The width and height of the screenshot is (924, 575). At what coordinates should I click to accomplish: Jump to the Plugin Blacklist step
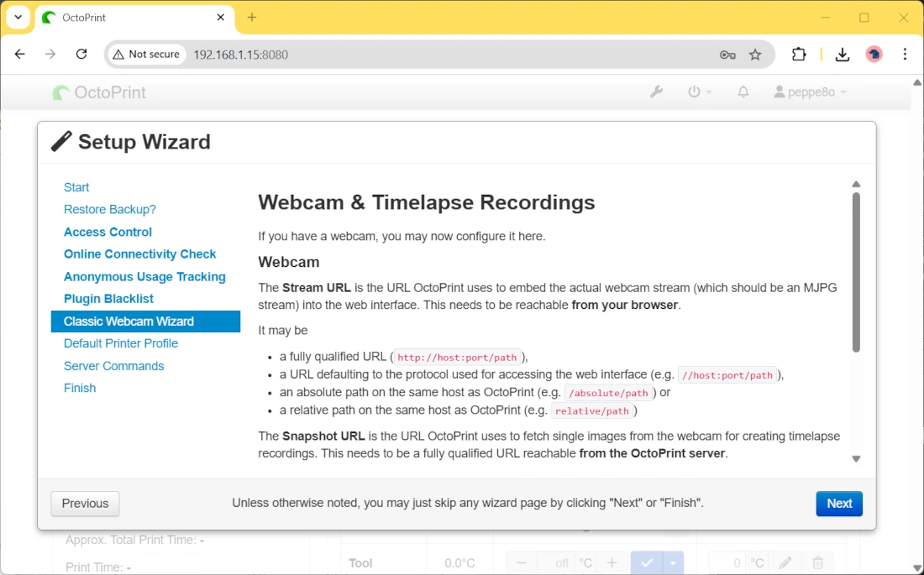pyautogui.click(x=108, y=299)
